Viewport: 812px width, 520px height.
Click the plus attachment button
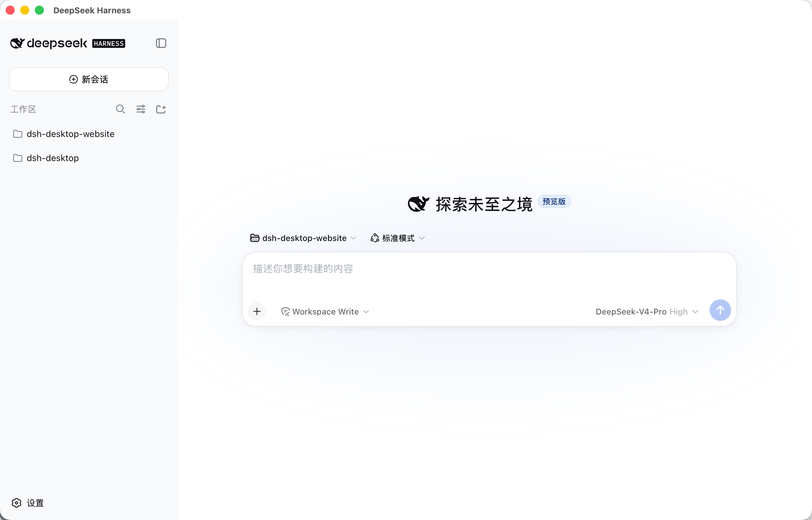(x=257, y=311)
